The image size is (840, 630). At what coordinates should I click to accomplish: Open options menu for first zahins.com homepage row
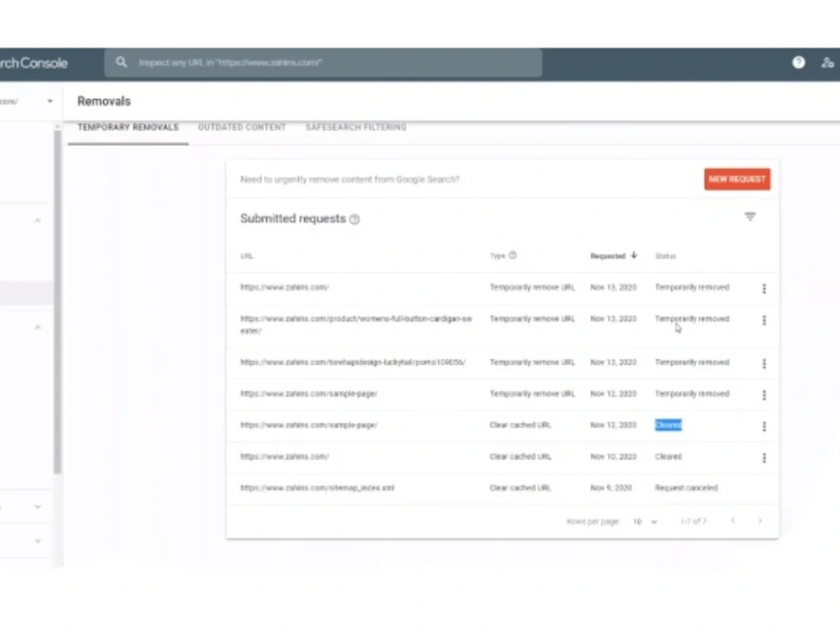tap(764, 288)
